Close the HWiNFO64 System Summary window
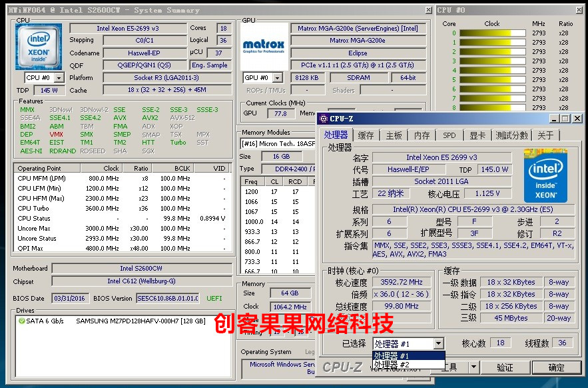The height and width of the screenshot is (388, 588). (429, 10)
